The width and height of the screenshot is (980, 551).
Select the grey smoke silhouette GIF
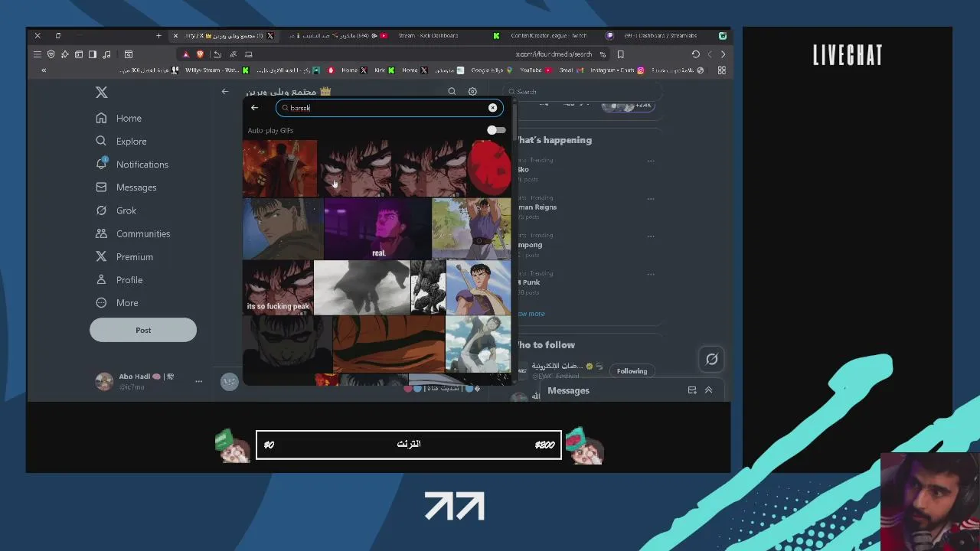pyautogui.click(x=361, y=288)
